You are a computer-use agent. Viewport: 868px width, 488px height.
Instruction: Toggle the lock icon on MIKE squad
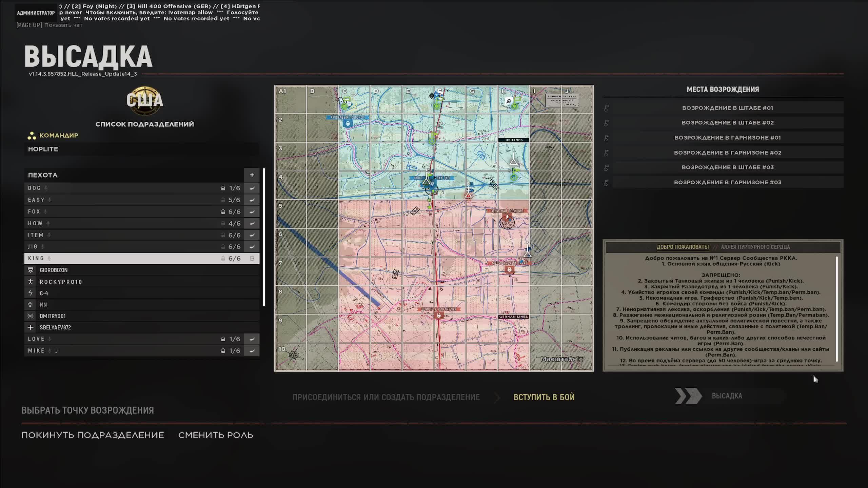[223, 351]
